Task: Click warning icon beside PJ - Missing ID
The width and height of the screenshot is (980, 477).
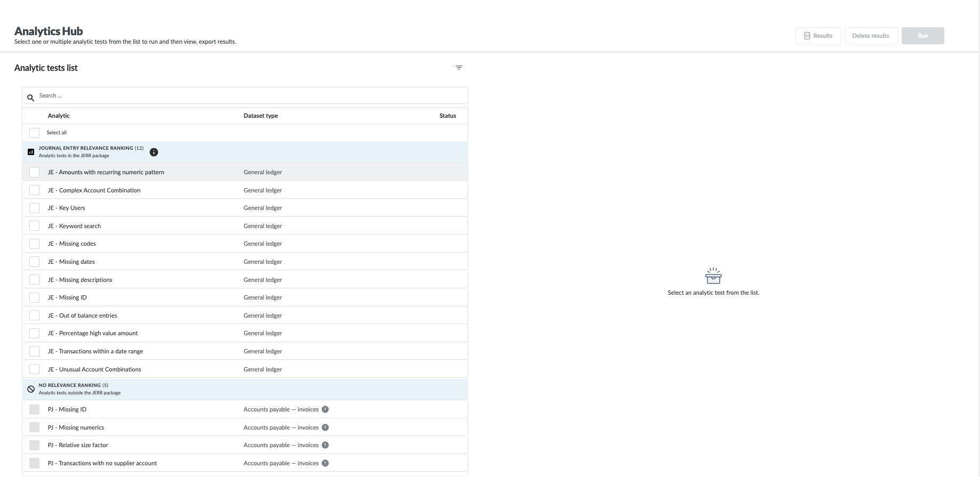Action: coord(325,409)
